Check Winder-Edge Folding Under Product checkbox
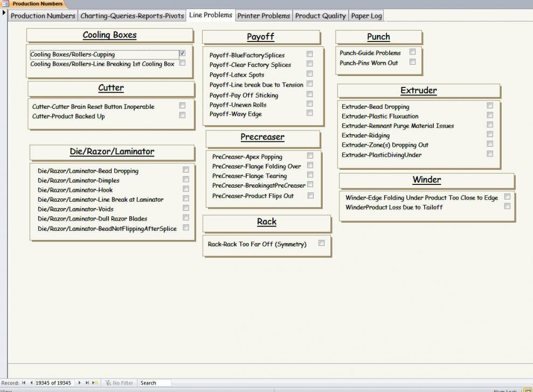This screenshot has width=533, height=392. (x=507, y=196)
